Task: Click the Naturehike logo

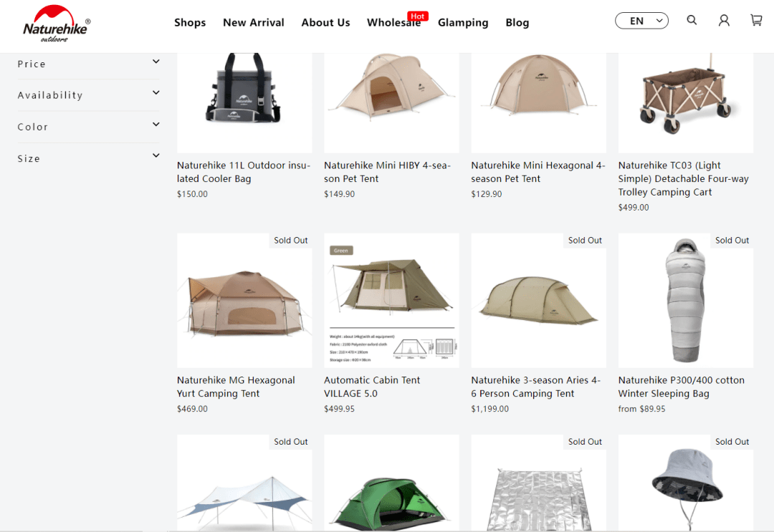Action: pos(56,23)
